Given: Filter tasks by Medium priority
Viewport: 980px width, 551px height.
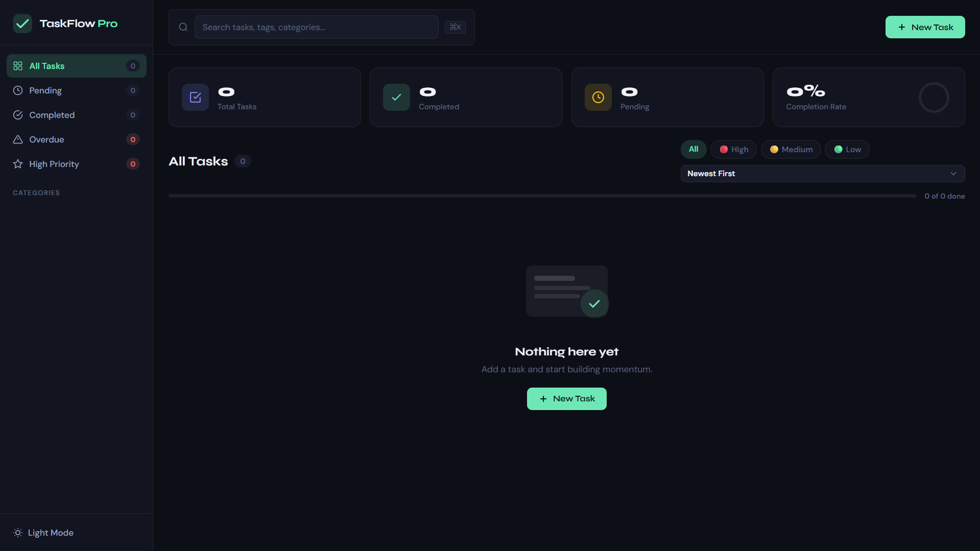Looking at the screenshot, I should 791,149.
